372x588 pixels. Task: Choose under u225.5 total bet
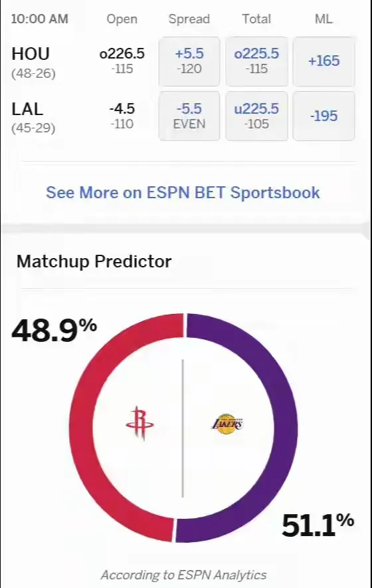pos(256,116)
